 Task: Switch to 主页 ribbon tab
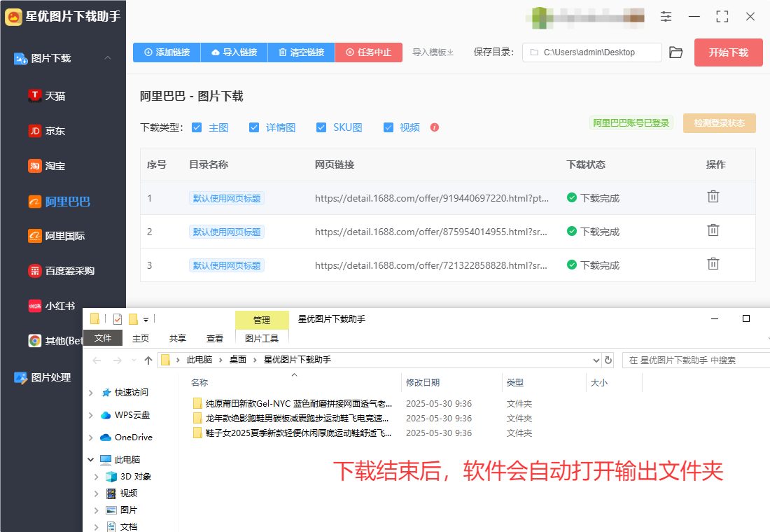141,339
